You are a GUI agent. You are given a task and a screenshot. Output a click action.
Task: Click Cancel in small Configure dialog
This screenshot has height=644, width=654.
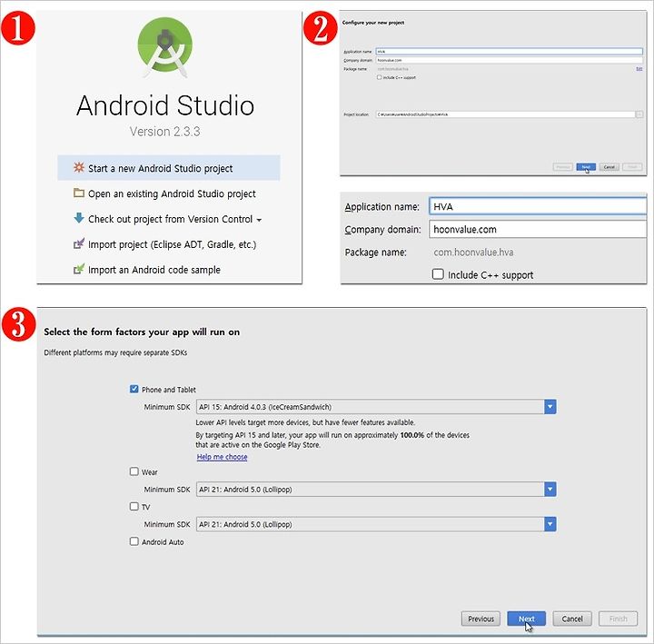coord(609,167)
